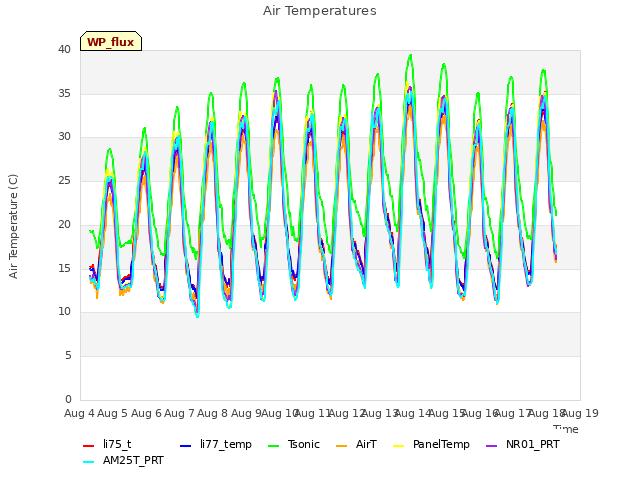Click the 15 y-axis tick label
This screenshot has width=640, height=480.
point(64,268)
